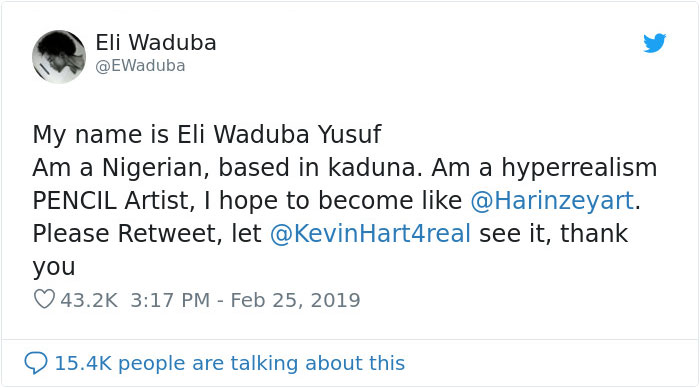Viewport: 700px width, 388px height.
Task: Open replies via the speech bubble icon
Action: coord(36,363)
